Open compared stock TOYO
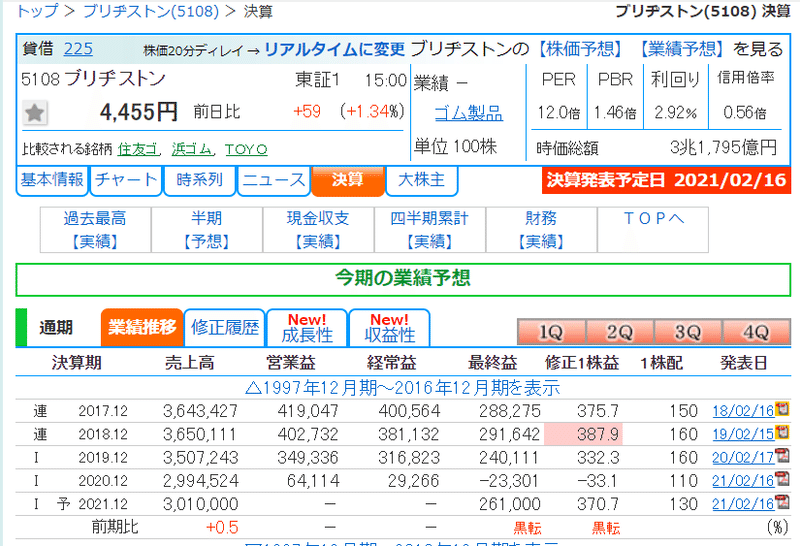The image size is (800, 546). [246, 150]
